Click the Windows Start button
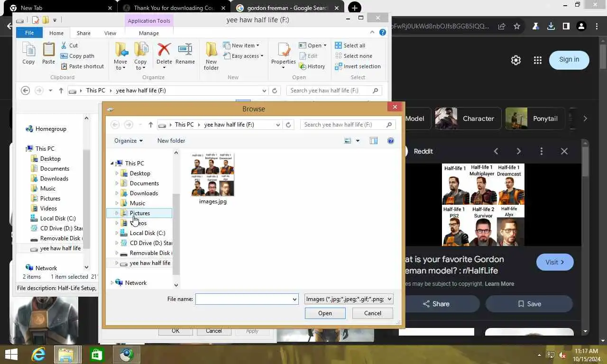This screenshot has height=364, width=607. click(11, 355)
